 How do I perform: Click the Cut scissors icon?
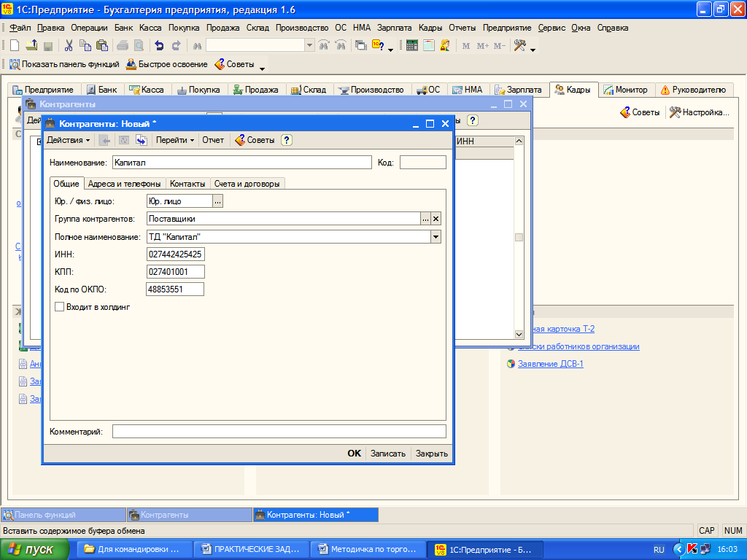pyautogui.click(x=69, y=46)
